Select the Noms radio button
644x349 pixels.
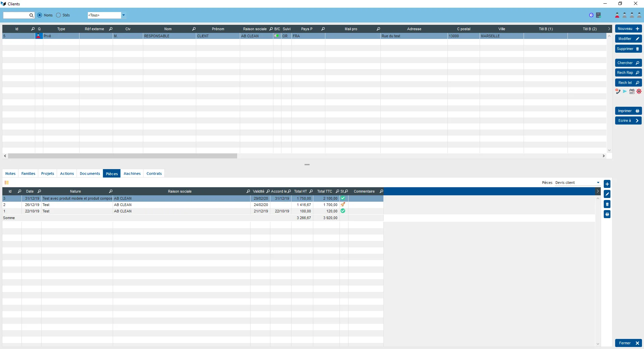40,15
